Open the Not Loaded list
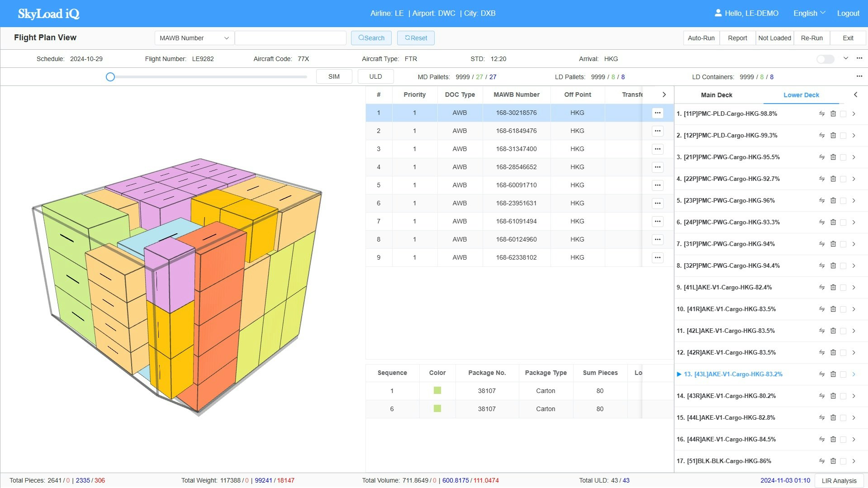 [x=774, y=38]
